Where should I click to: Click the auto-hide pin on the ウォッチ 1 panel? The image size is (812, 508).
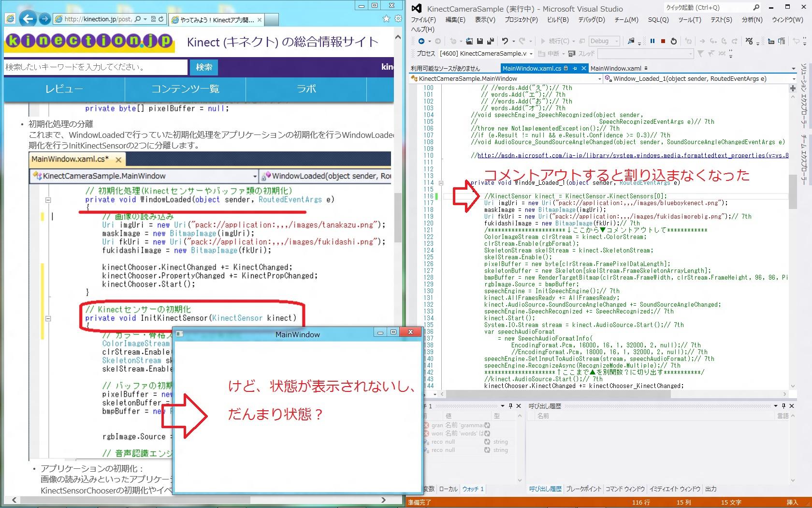[x=510, y=406]
